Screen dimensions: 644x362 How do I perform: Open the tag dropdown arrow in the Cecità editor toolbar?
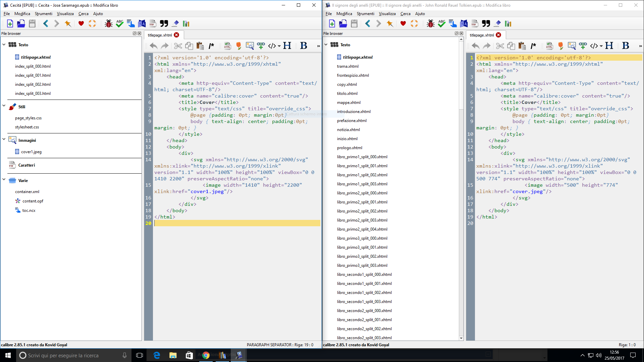pyautogui.click(x=279, y=46)
